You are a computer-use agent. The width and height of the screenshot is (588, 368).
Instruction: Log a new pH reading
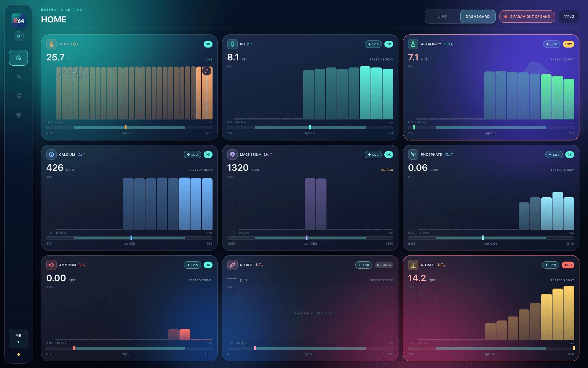[x=373, y=44]
